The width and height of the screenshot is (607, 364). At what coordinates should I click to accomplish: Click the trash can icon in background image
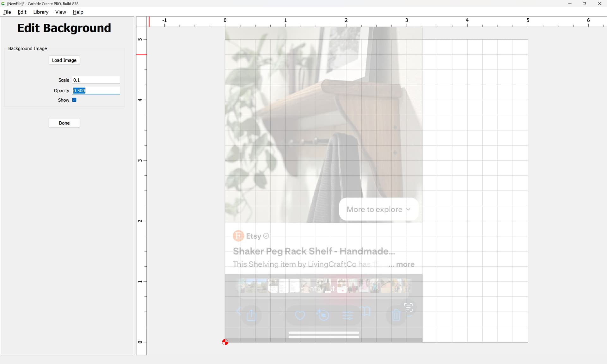pyautogui.click(x=396, y=315)
